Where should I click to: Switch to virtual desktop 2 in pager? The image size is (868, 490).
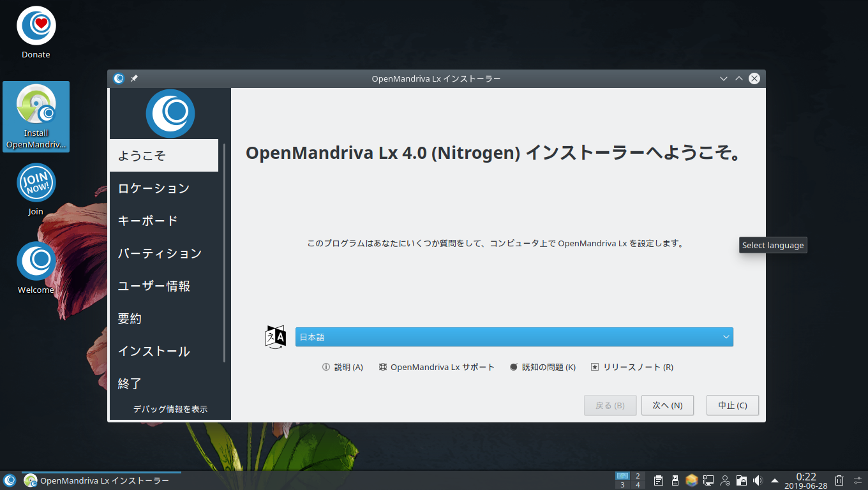coord(638,476)
